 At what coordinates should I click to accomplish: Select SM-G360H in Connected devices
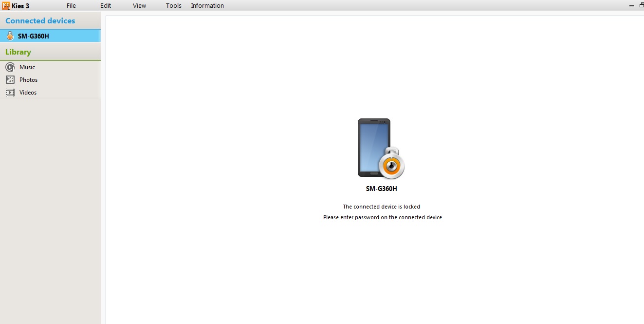coord(50,36)
